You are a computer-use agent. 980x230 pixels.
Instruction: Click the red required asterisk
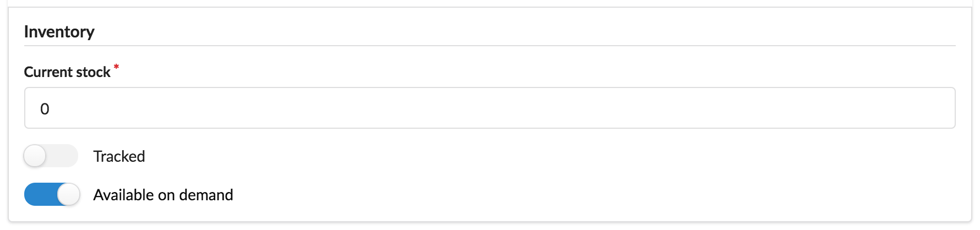point(116,67)
